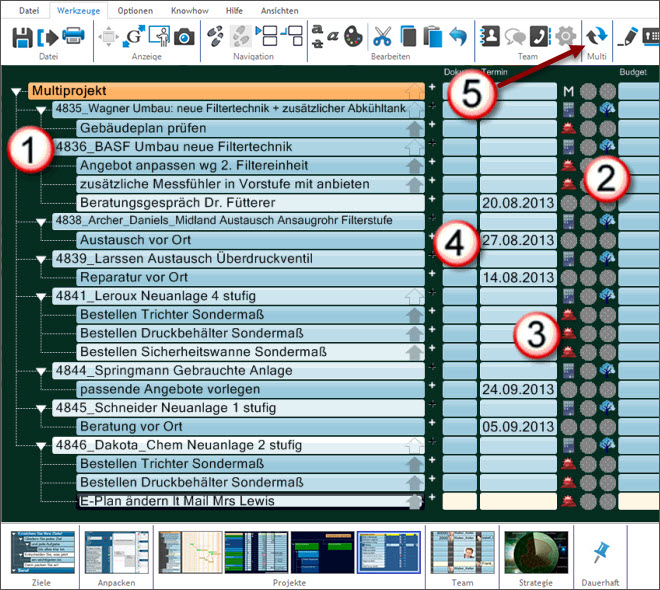Click the undo arrow icon

pyautogui.click(x=458, y=37)
